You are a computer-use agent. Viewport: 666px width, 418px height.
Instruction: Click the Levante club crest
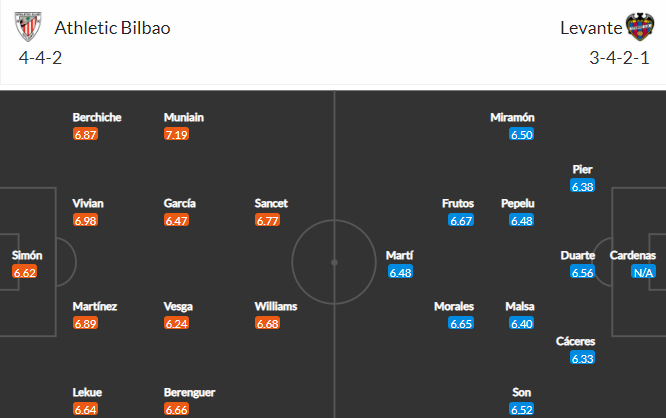pos(640,27)
